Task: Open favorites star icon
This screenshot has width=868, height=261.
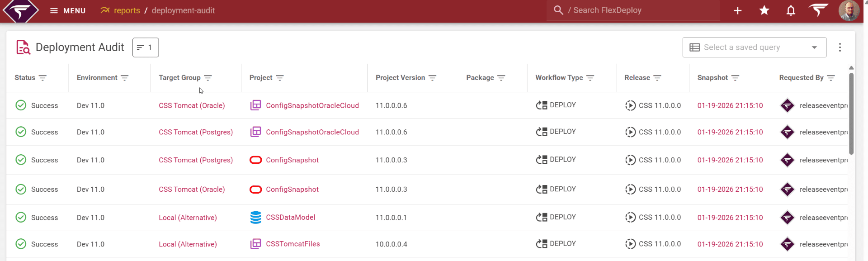Action: tap(764, 10)
